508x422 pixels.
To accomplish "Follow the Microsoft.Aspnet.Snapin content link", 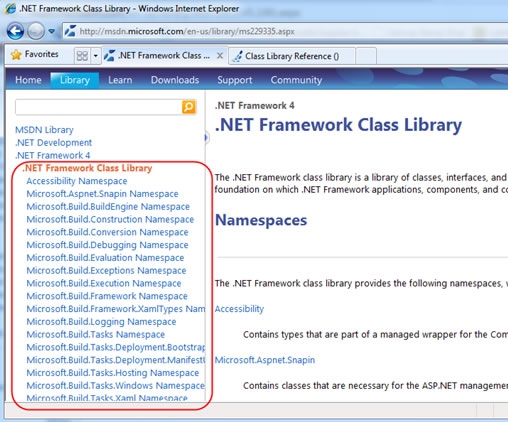I will (265, 360).
